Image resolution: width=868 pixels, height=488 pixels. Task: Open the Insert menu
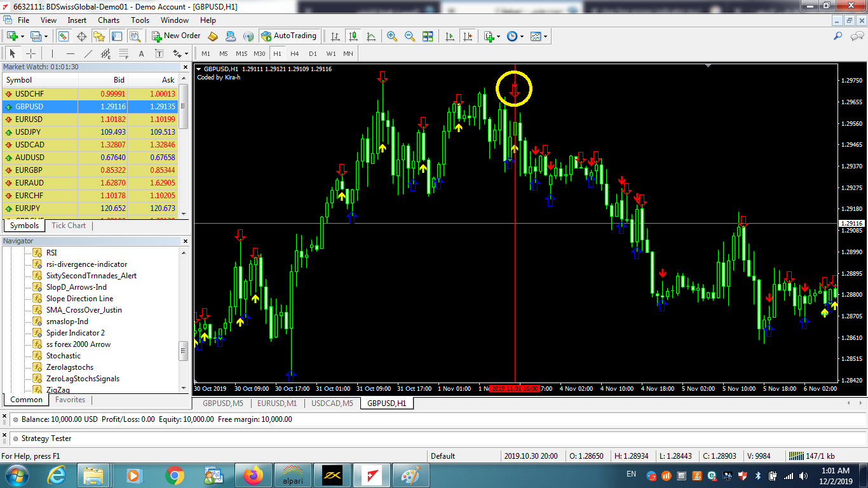click(x=77, y=20)
